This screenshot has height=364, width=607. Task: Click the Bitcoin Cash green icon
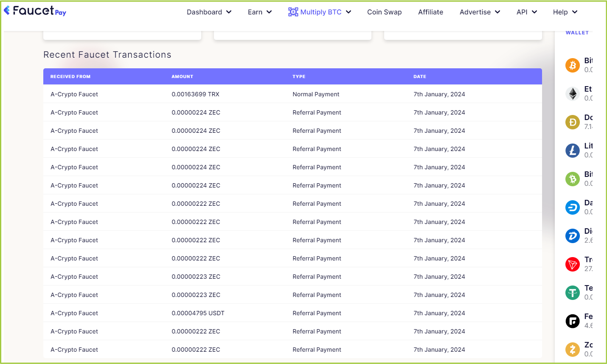click(573, 179)
